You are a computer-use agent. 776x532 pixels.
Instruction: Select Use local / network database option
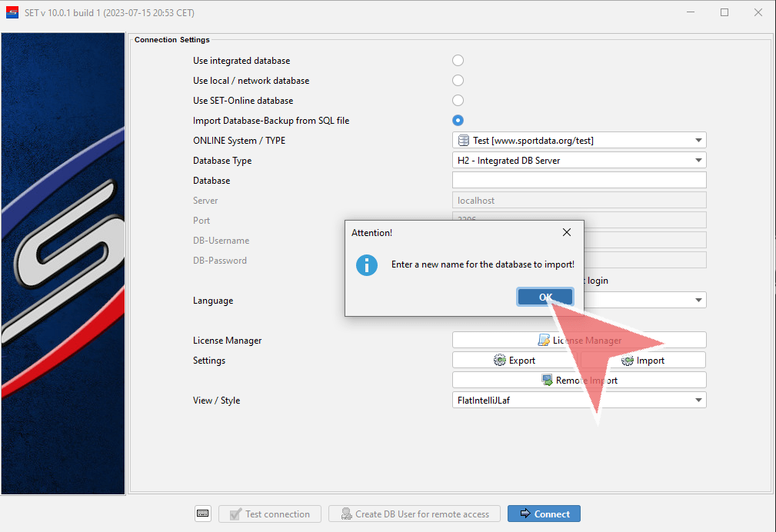pyautogui.click(x=458, y=81)
